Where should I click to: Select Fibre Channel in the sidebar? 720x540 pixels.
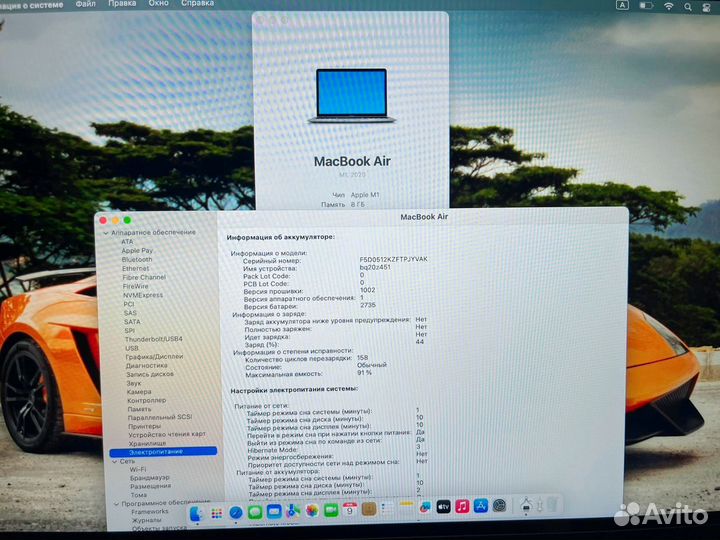tap(144, 277)
